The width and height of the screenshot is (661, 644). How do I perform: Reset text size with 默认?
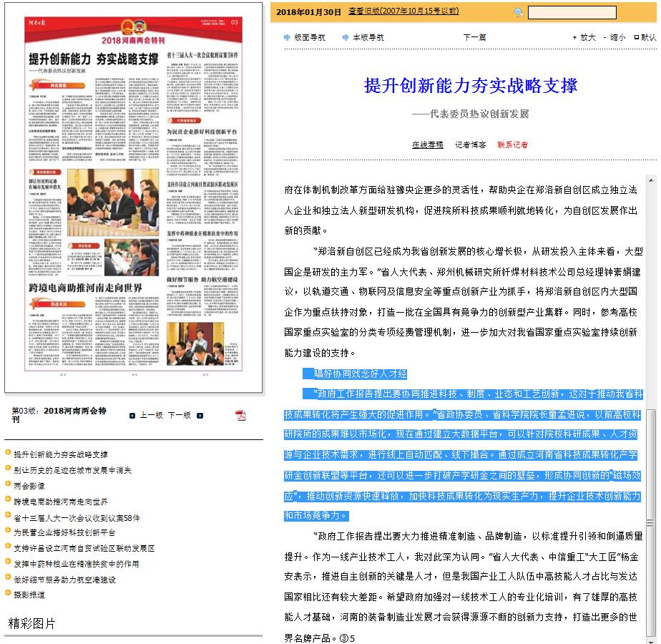[x=645, y=37]
